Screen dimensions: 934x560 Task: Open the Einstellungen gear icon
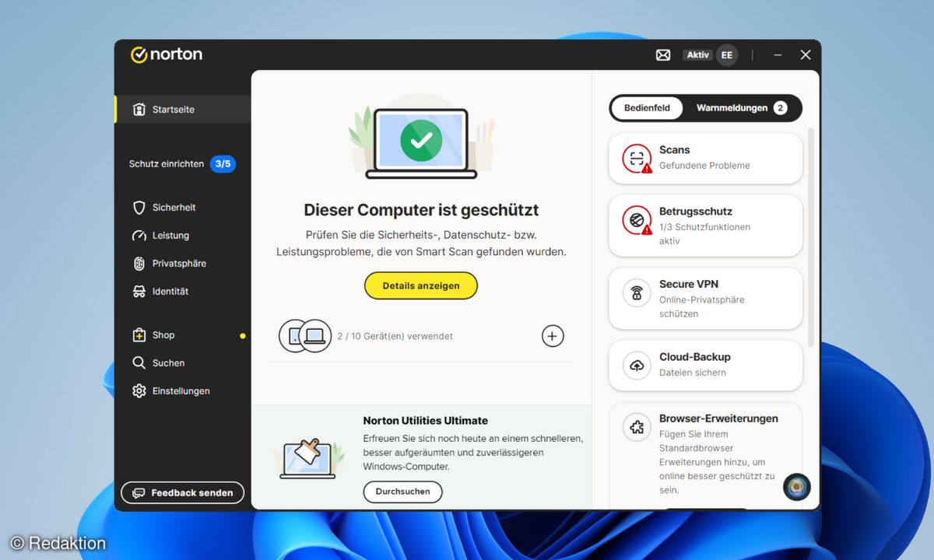coord(139,390)
